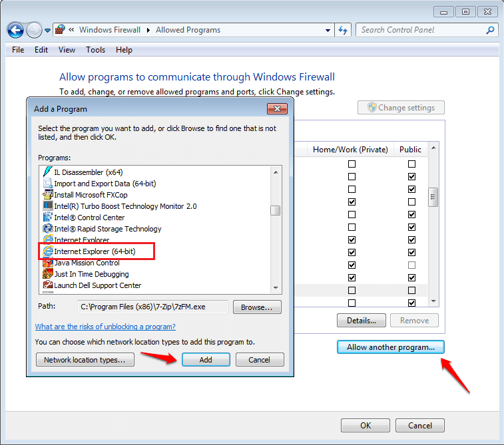Select Java Mission Control icon
Screen dimensions: 504x445
[47, 263]
